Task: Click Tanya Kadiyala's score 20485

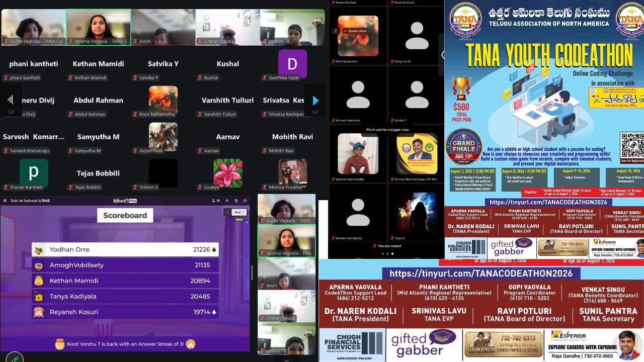Action: pos(200,296)
